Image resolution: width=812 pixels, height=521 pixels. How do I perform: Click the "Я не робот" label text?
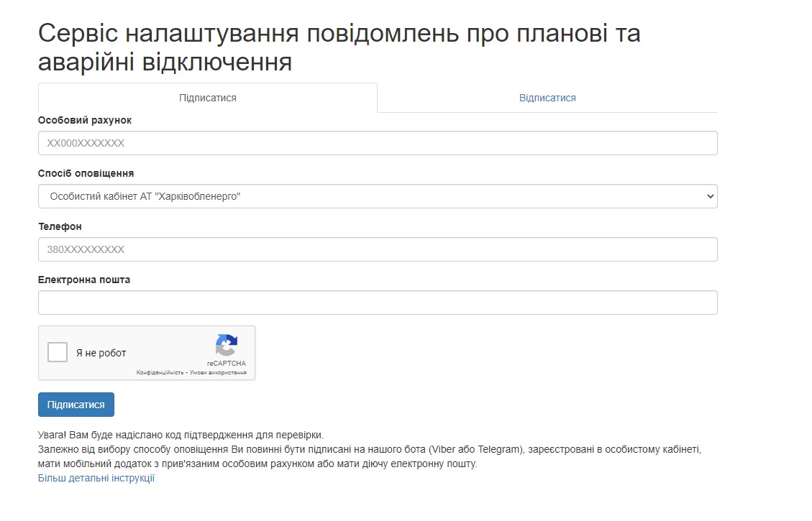[101, 353]
